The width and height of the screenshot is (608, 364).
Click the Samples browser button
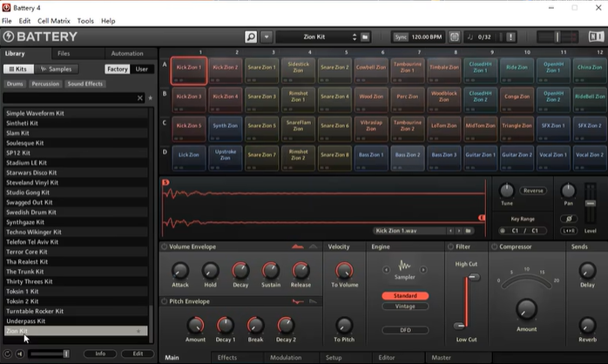pos(57,69)
